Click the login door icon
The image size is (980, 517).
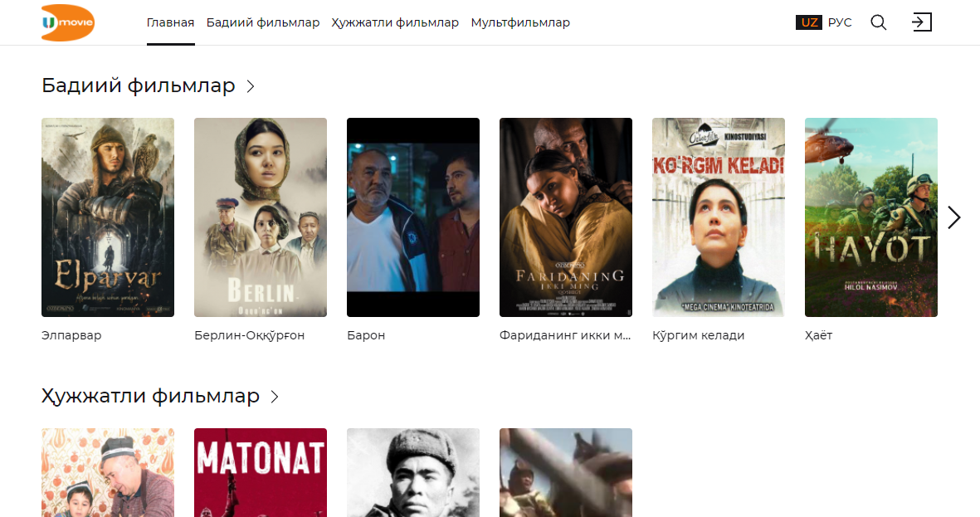921,22
